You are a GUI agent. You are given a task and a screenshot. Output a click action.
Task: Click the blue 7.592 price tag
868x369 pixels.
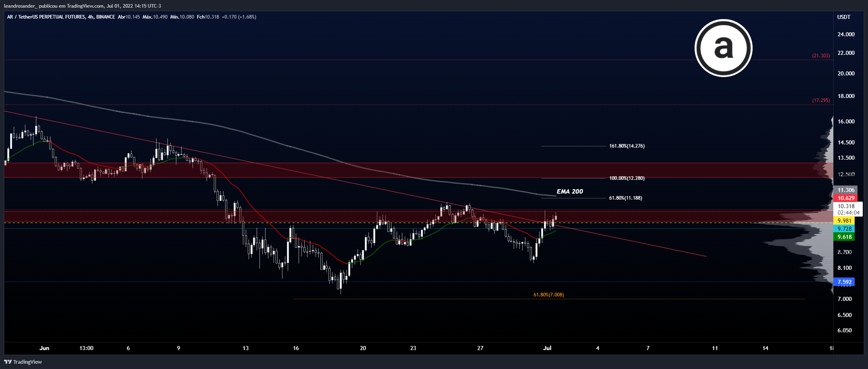coord(844,282)
